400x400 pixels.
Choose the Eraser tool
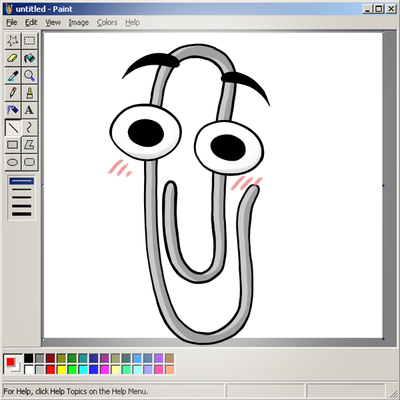[13, 58]
